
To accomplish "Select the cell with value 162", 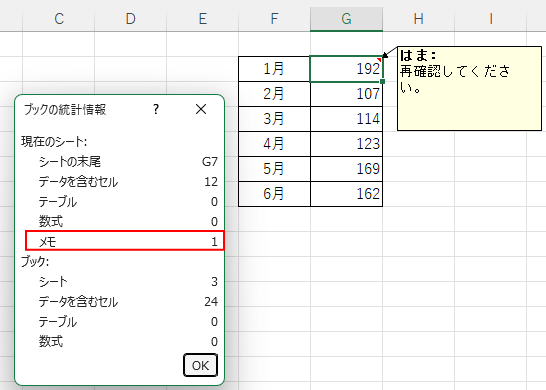I will point(346,194).
